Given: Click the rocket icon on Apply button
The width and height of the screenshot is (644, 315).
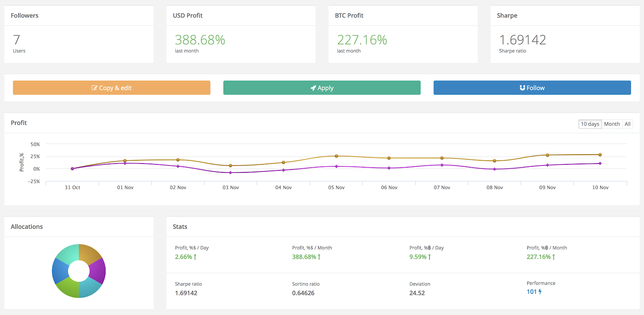Looking at the screenshot, I should coord(313,88).
